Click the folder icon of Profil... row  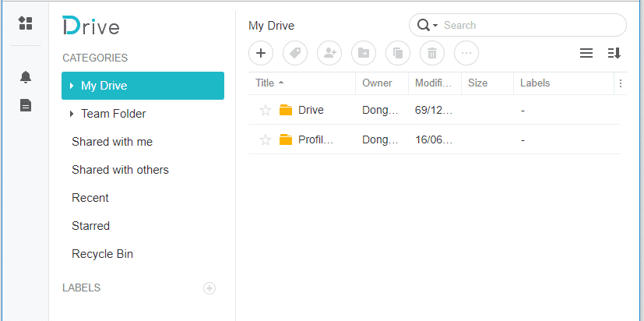[x=286, y=139]
